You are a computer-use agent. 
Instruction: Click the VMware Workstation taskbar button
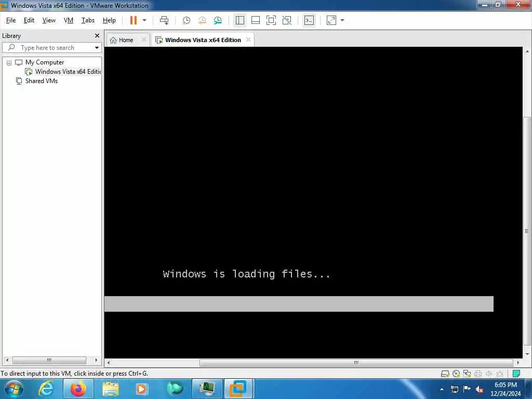238,389
